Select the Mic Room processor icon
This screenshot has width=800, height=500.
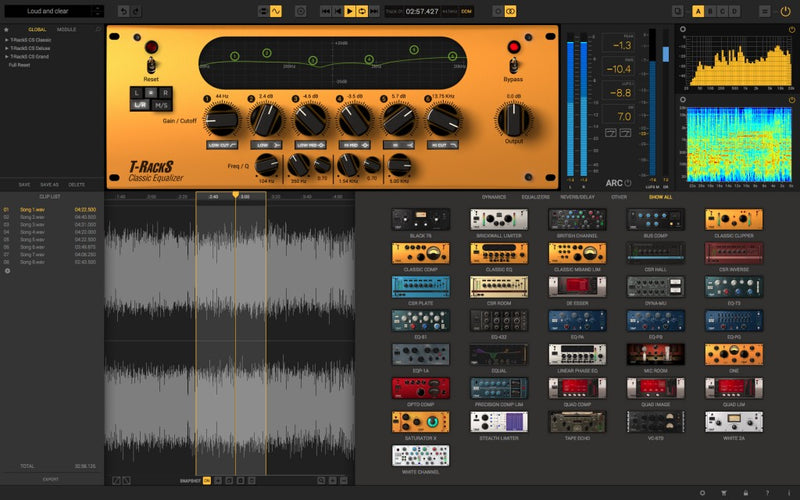(655, 354)
